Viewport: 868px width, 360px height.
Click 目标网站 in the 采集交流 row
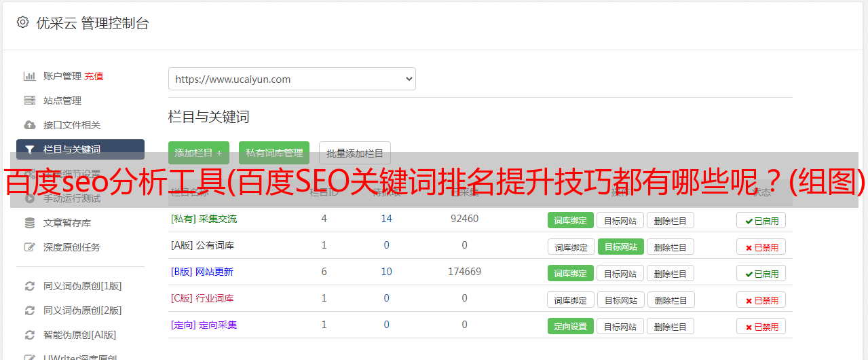click(x=620, y=220)
